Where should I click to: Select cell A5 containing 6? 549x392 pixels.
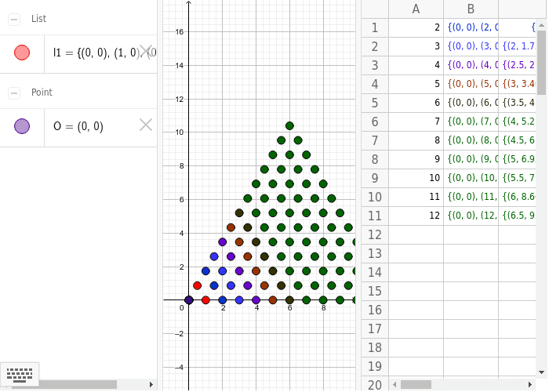click(416, 103)
